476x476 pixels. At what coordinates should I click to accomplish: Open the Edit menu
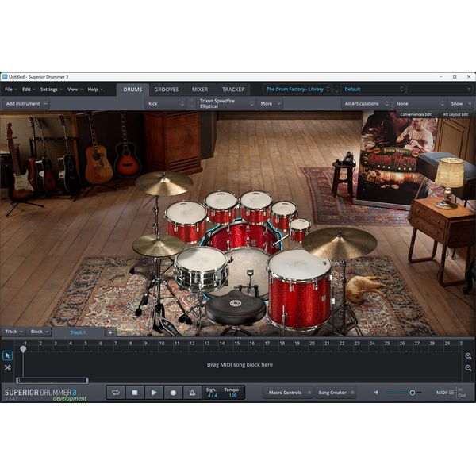click(x=28, y=89)
